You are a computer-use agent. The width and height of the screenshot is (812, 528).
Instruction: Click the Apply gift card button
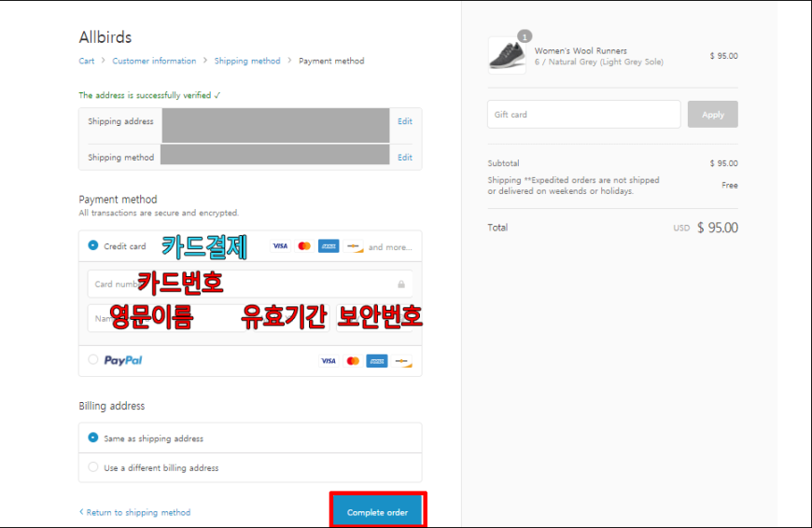click(712, 115)
